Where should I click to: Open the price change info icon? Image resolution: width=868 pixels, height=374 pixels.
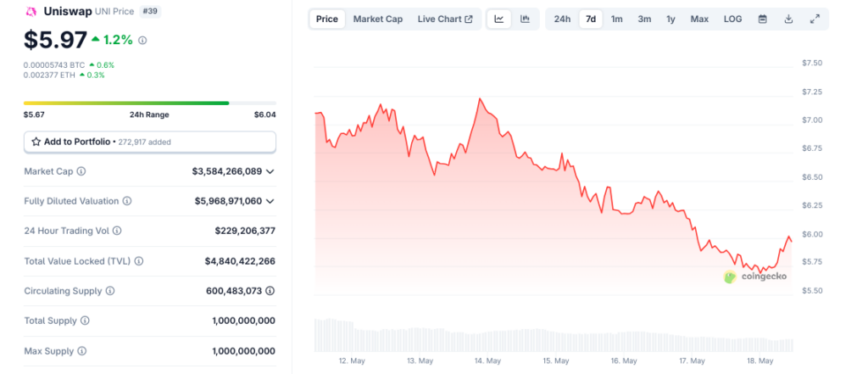(142, 41)
